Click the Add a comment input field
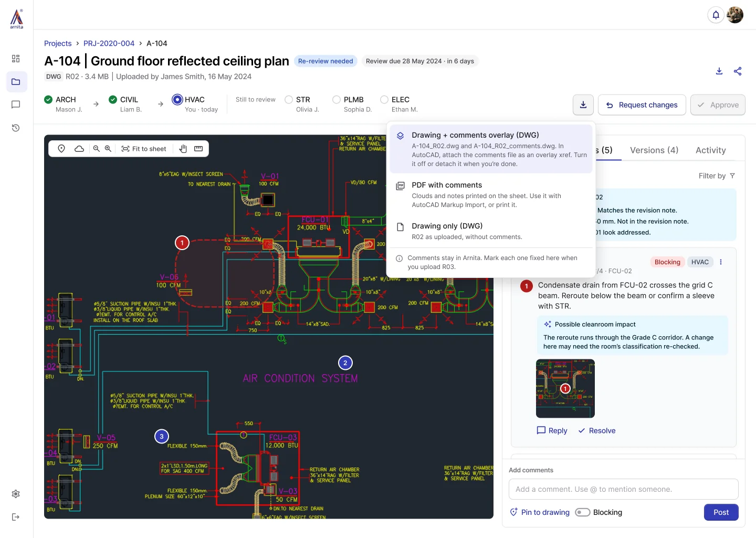The height and width of the screenshot is (538, 756). pyautogui.click(x=623, y=489)
